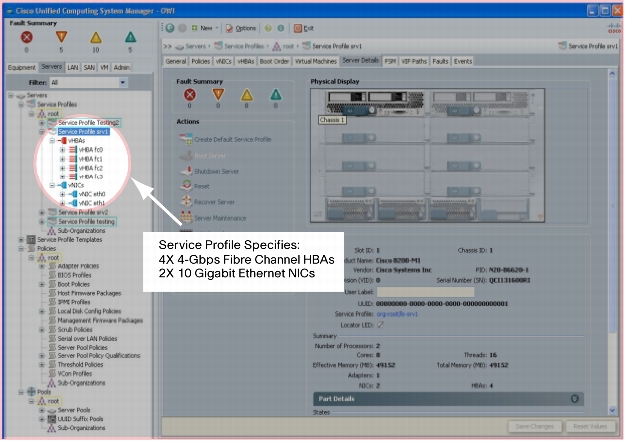
Task: Open the FSM tab
Action: (390, 61)
